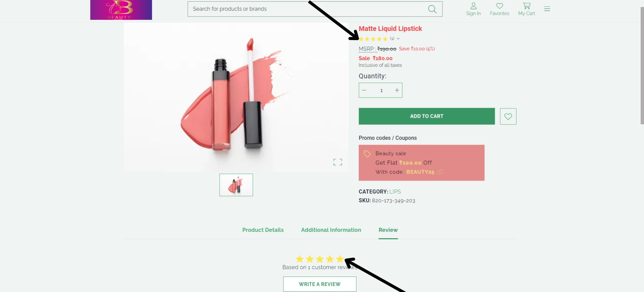Screen dimensions: 644x292
Task: Select the Review tab
Action: pyautogui.click(x=388, y=230)
